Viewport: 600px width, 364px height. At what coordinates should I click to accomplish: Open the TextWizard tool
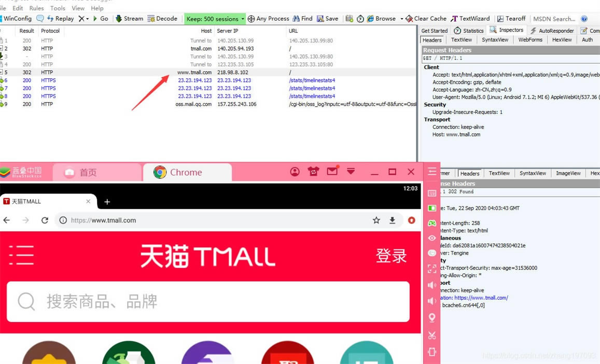[470, 18]
